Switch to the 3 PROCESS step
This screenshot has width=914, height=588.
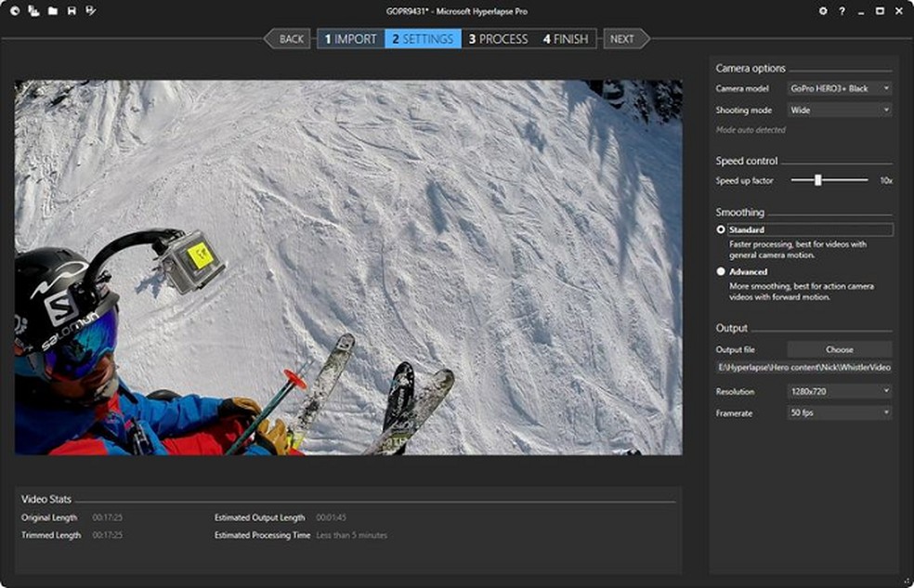coord(497,38)
